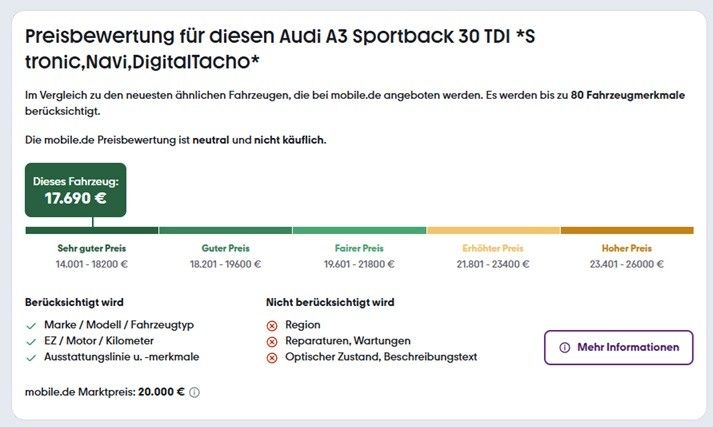Screen dimensions: 713x427
Task: Click the info icon next to Marktpreis 20.000 €
Action: point(194,392)
